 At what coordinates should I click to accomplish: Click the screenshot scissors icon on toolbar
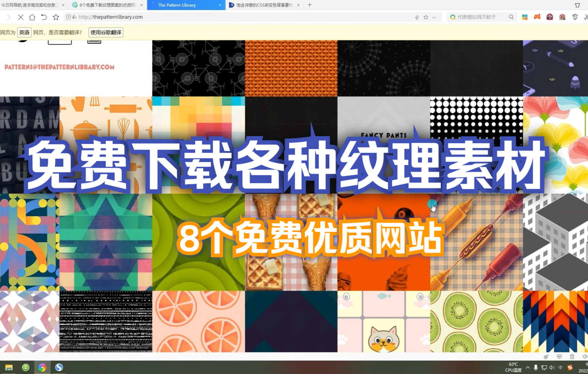click(586, 17)
